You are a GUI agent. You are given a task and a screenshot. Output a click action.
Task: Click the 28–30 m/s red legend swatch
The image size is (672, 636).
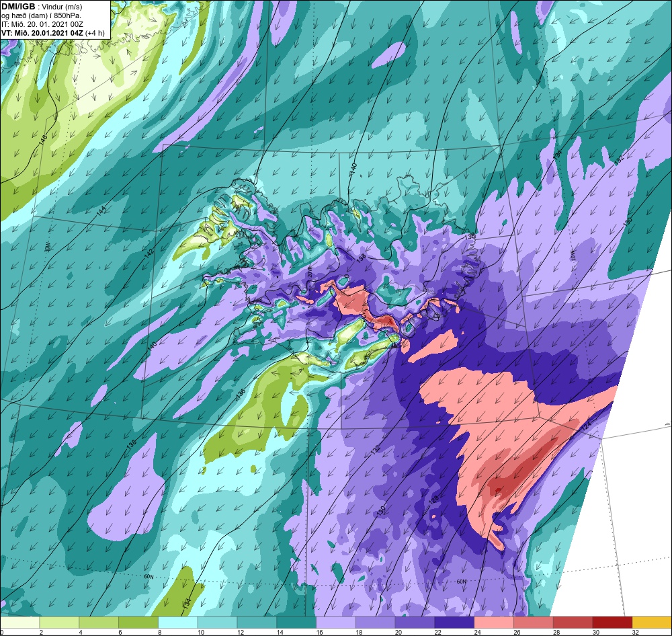tap(573, 623)
